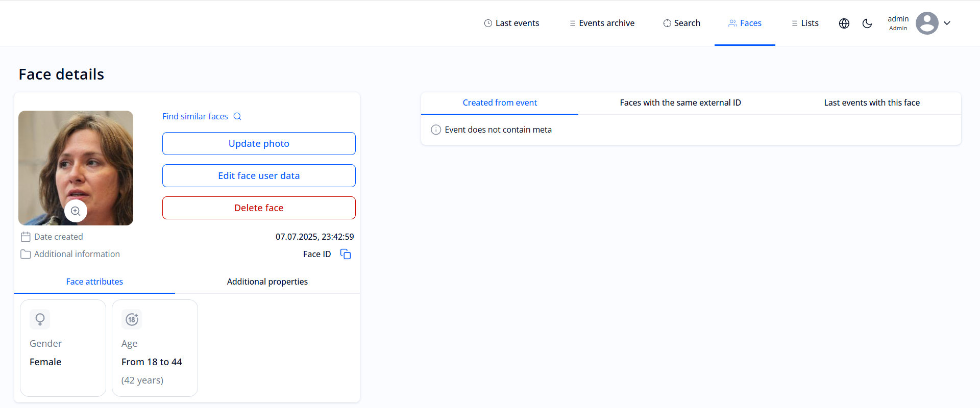
Task: Click the info icon beside event message
Action: tap(436, 130)
